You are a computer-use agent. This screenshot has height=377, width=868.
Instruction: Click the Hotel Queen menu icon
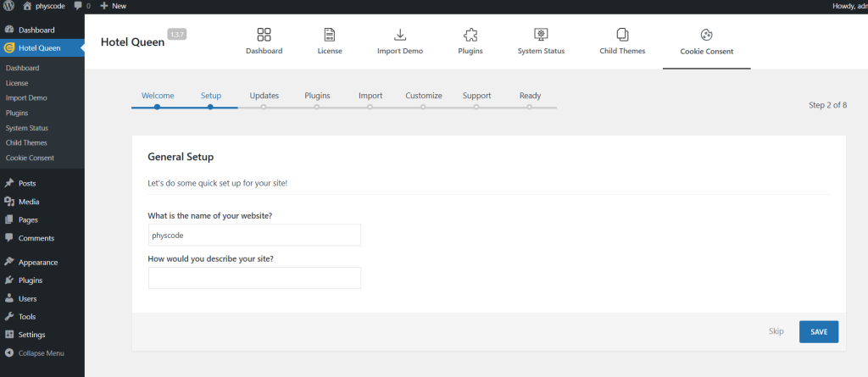[x=8, y=48]
